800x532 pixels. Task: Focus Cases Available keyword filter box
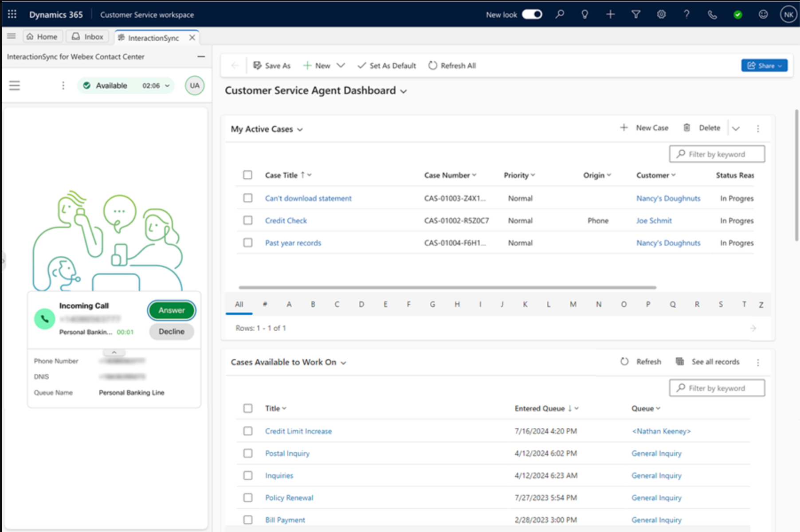[717, 388]
